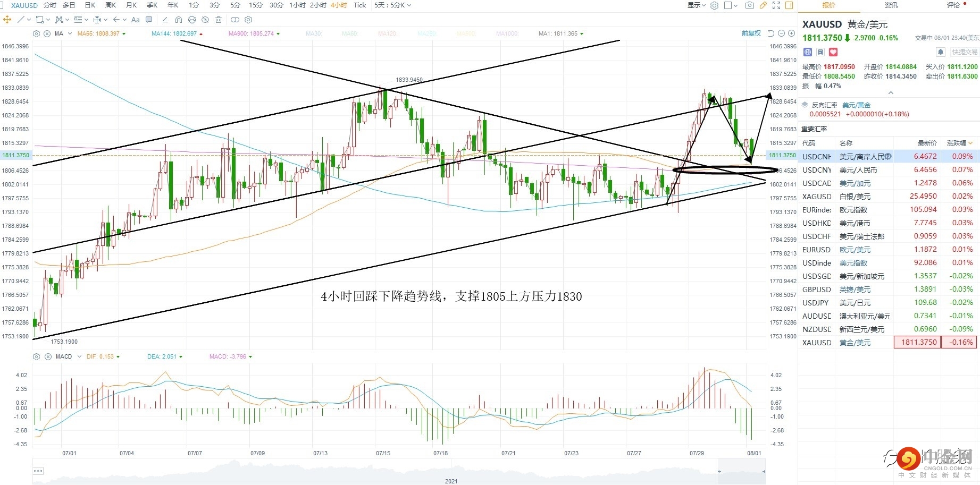Toggle the sync drawings icon
This screenshot has width=980, height=485.
click(x=191, y=20)
